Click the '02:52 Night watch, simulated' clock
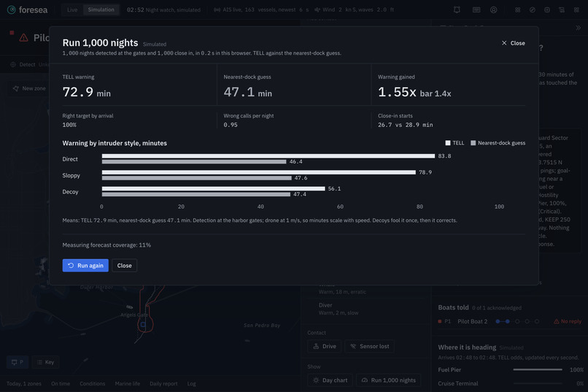The image size is (588, 392). (x=163, y=9)
